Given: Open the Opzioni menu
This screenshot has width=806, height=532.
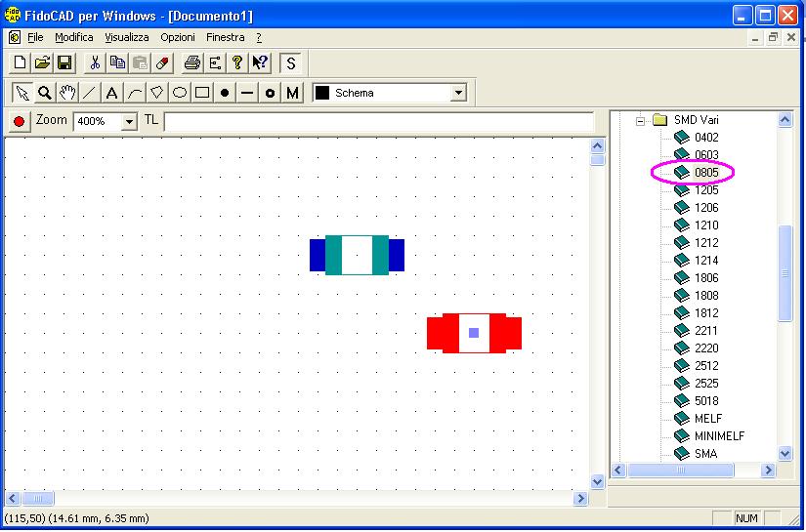Looking at the screenshot, I should pos(178,37).
